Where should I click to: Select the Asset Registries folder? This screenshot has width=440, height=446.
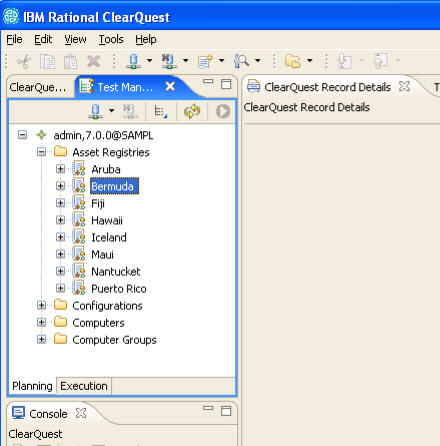pyautogui.click(x=111, y=152)
